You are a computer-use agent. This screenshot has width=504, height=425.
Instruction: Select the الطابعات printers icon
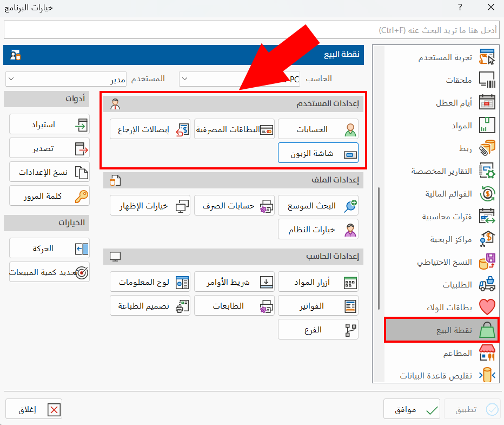[x=234, y=305]
